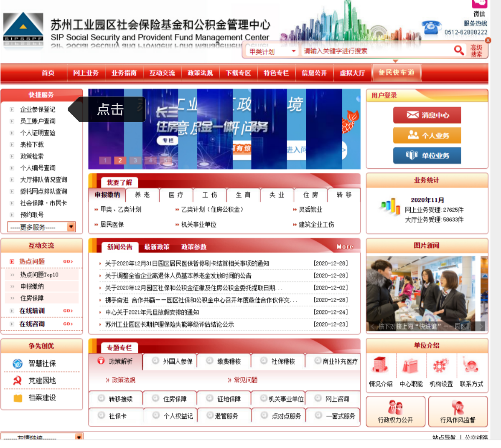The image size is (501, 448).
Task: Click 高级搜索 advanced search
Action: tap(476, 51)
